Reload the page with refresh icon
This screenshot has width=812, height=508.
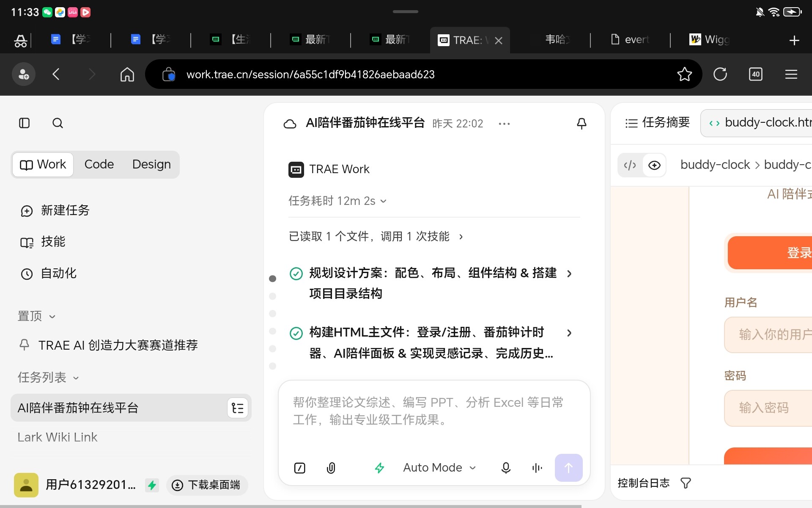pyautogui.click(x=720, y=75)
